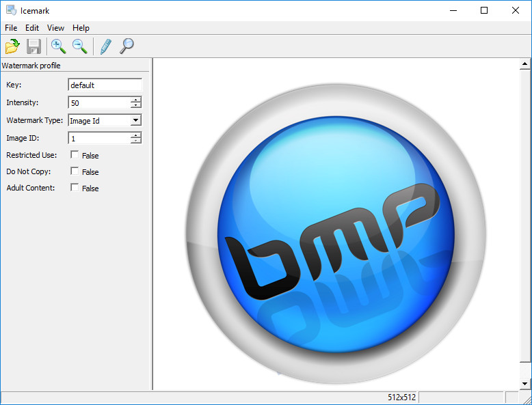Check the Adult Content checkbox
532x405 pixels.
[x=75, y=187]
